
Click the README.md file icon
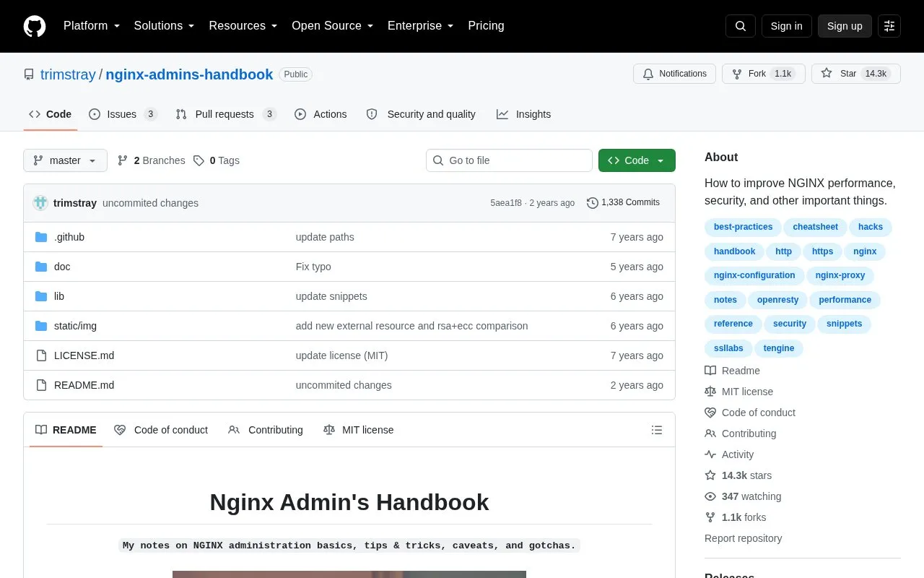(x=41, y=385)
